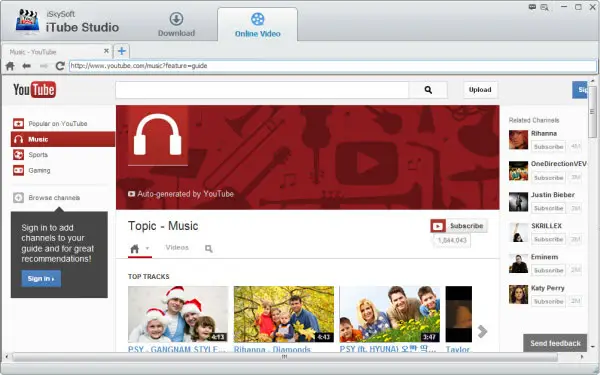Open the search-message icon in title bar
Image resolution: width=600 pixels, height=375 pixels.
544,7
